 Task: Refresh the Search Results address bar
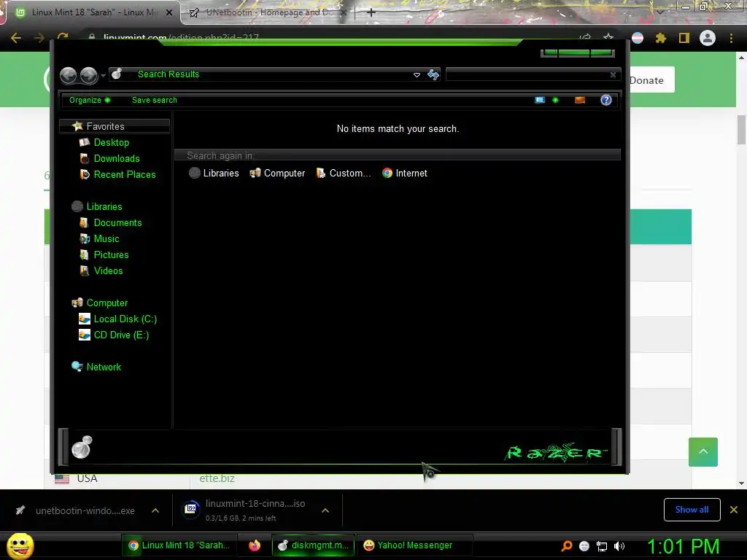coord(433,74)
